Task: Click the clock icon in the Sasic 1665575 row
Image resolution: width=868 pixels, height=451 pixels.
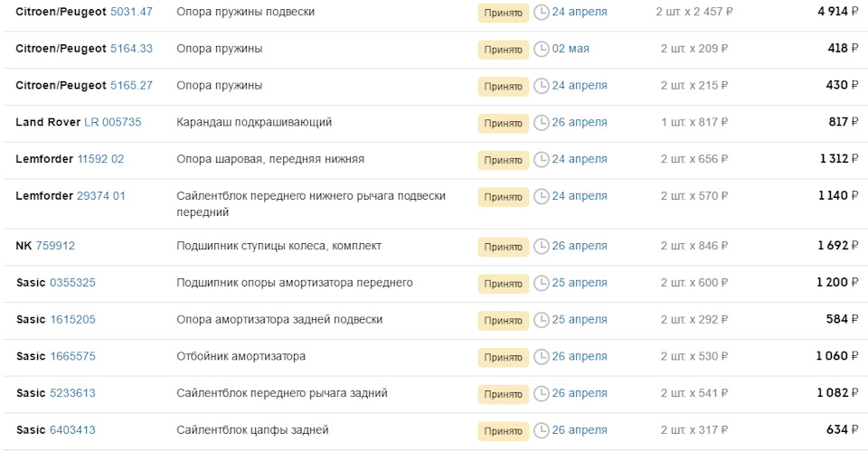Action: coord(542,357)
